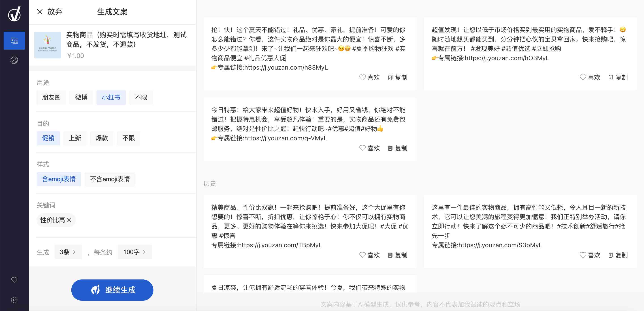Click like heart icon on third post
The width and height of the screenshot is (644, 311).
362,149
